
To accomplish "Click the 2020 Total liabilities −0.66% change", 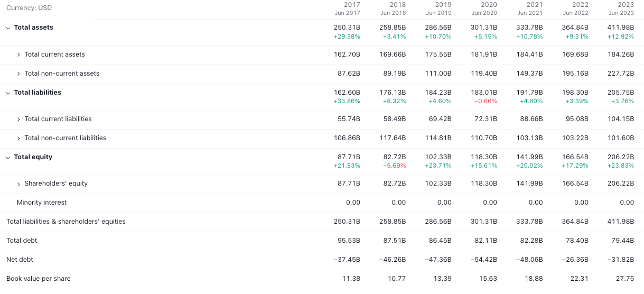I will click(x=486, y=102).
